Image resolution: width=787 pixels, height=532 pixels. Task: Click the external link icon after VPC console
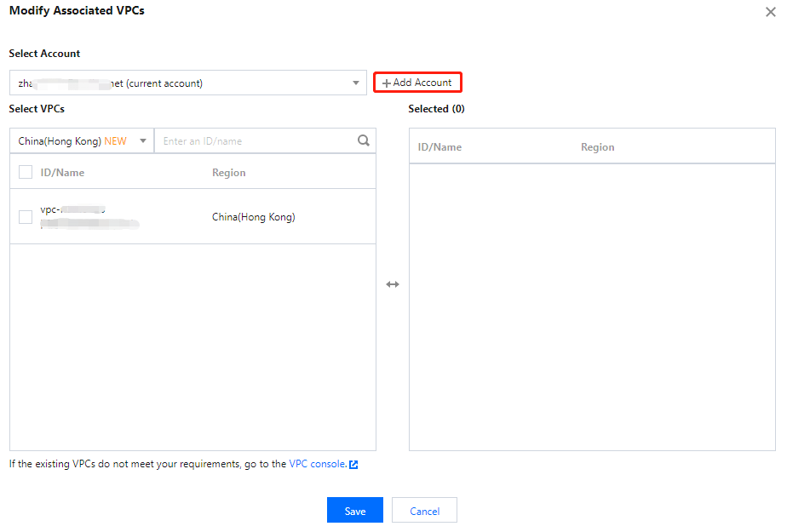[x=353, y=465]
